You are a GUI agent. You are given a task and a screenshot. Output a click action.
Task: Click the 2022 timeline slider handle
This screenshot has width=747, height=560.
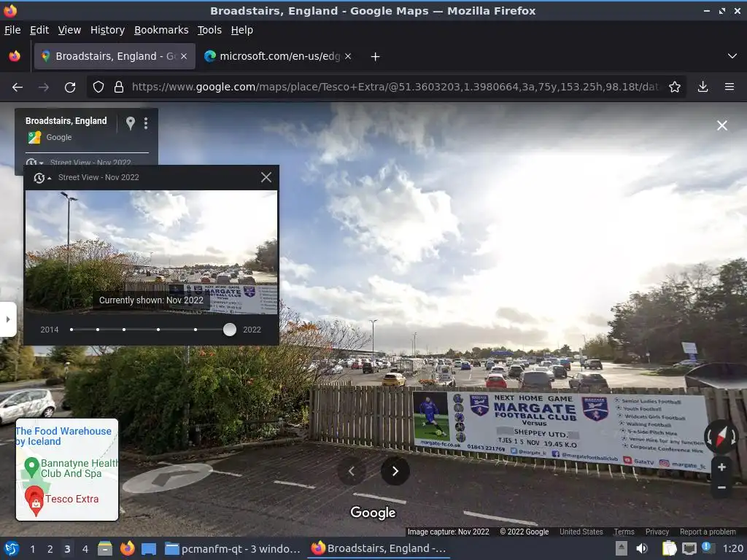(230, 330)
